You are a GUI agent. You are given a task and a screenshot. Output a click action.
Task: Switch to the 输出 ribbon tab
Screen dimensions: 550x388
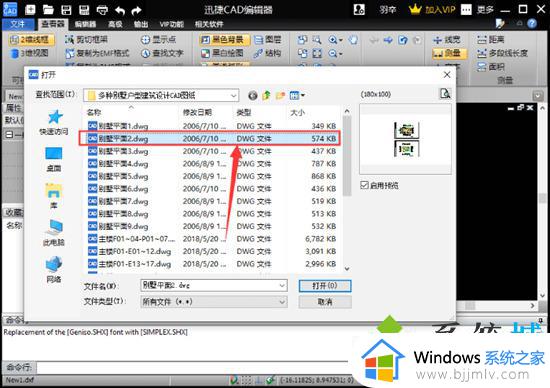pos(141,24)
